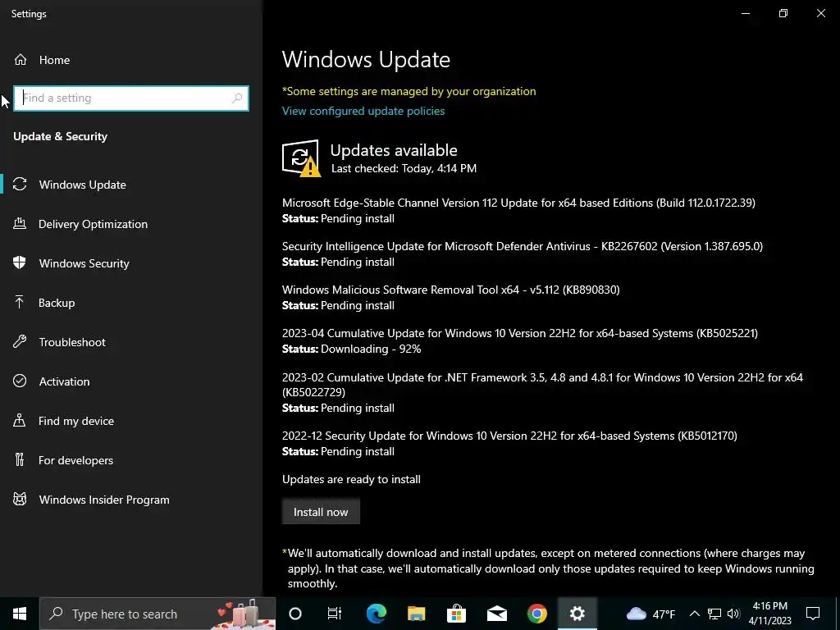Image resolution: width=840 pixels, height=630 pixels.
Task: Open Microsoft Store from taskbar
Action: coord(456,614)
